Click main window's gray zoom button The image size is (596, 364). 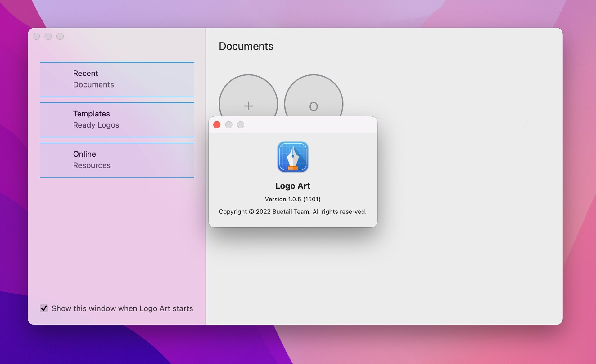coord(60,36)
